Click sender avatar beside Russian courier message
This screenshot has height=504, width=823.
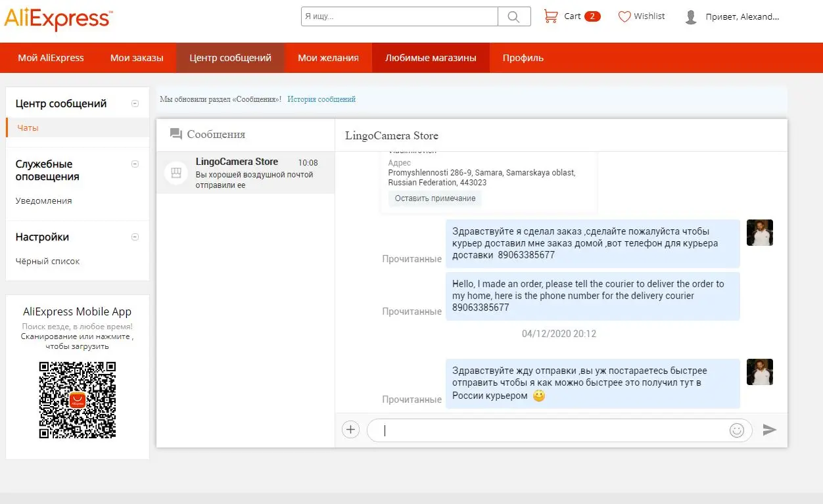pos(760,233)
